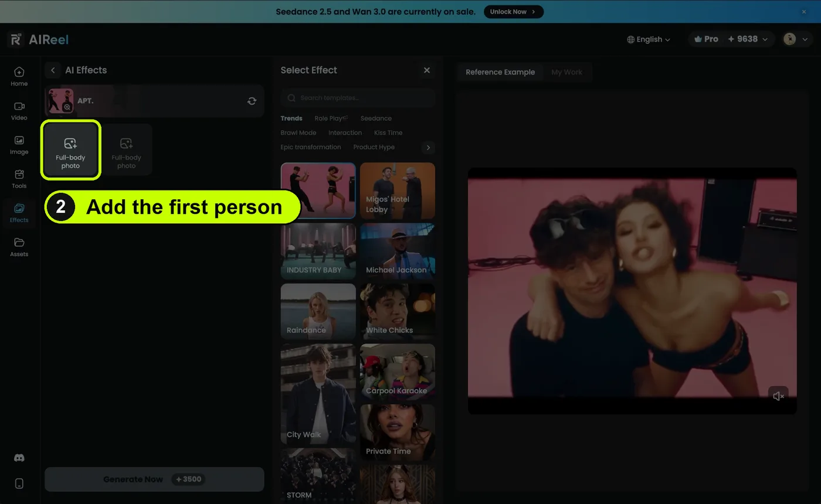The height and width of the screenshot is (504, 821).
Task: Select the Epic transformation category
Action: pos(311,147)
